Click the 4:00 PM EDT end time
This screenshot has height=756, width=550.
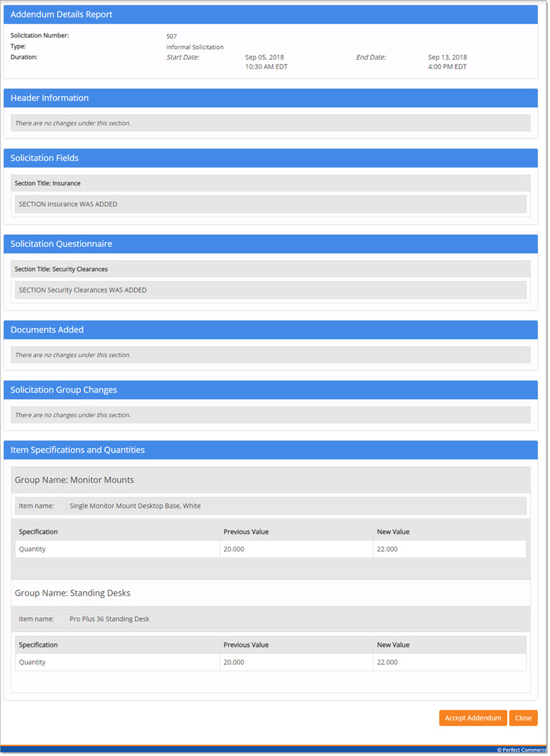(x=447, y=66)
